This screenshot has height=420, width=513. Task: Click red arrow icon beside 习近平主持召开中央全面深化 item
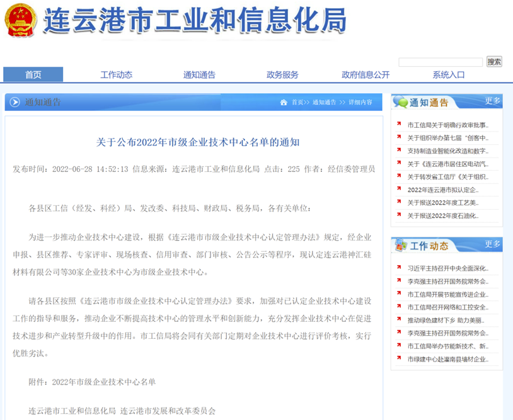(399, 268)
